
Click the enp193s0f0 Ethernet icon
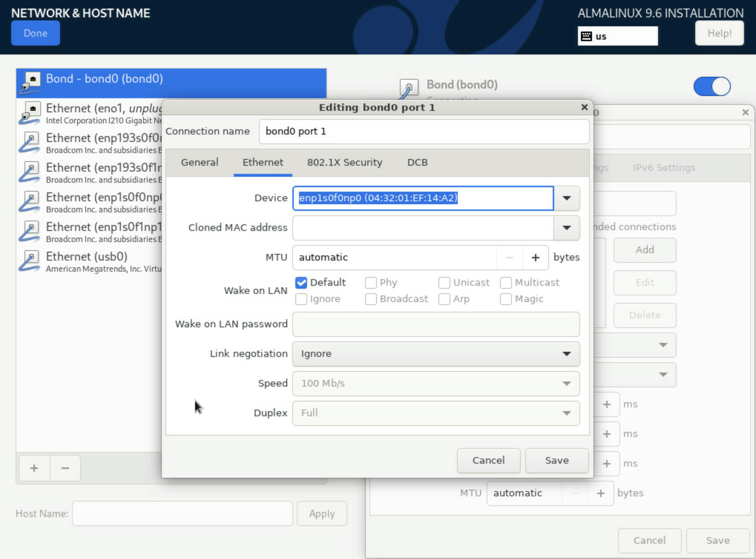coord(30,143)
